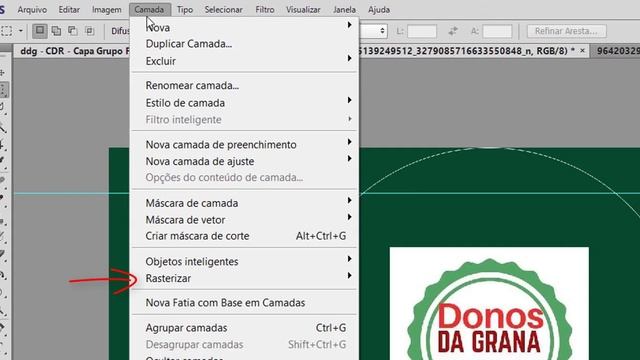Switch to the 96420329 document tab

(x=616, y=51)
